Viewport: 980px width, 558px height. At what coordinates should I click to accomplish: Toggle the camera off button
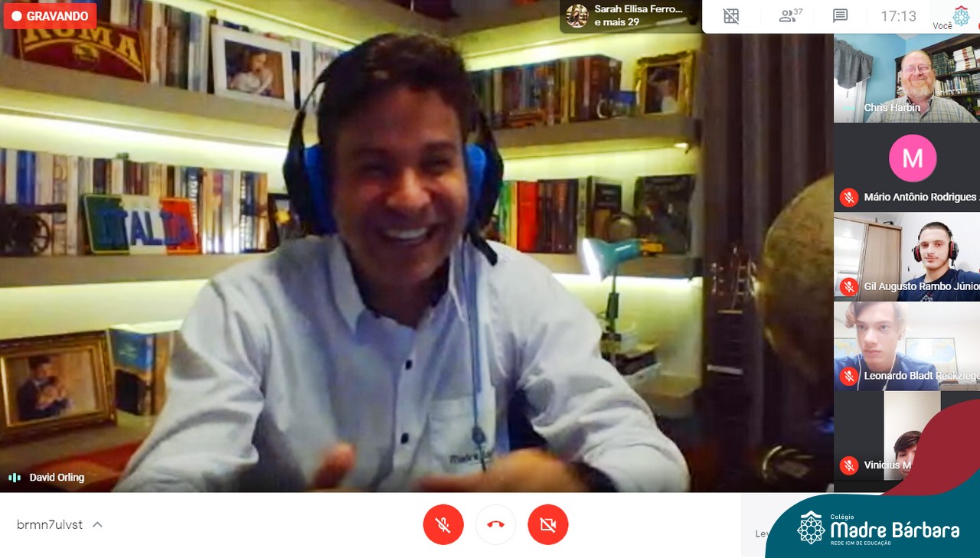tap(548, 525)
